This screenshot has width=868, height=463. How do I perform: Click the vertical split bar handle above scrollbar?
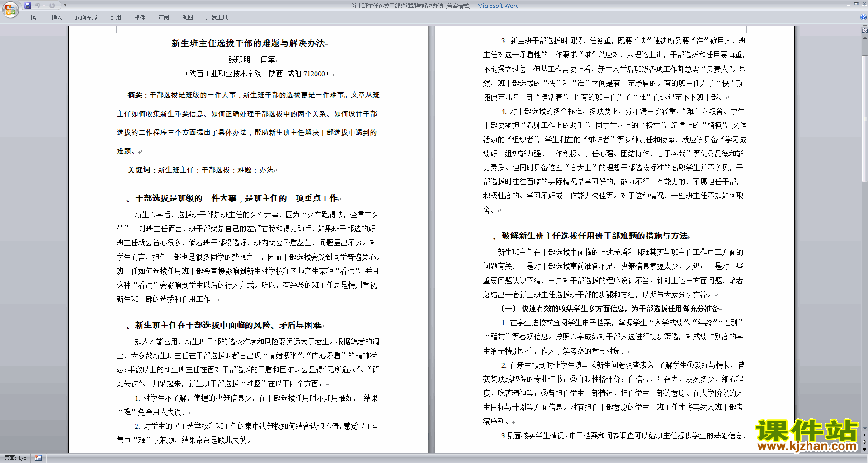(x=864, y=26)
